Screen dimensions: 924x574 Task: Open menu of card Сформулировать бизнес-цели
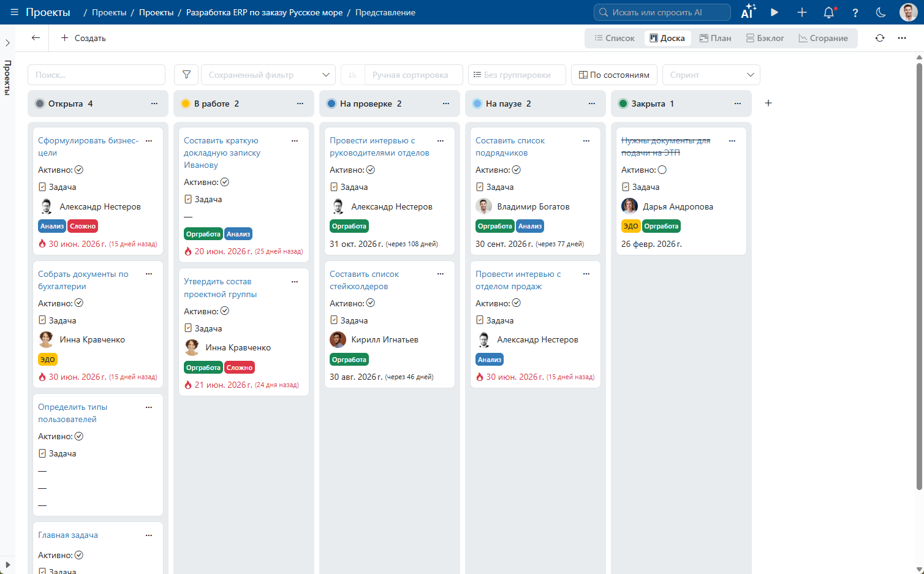[x=149, y=141]
